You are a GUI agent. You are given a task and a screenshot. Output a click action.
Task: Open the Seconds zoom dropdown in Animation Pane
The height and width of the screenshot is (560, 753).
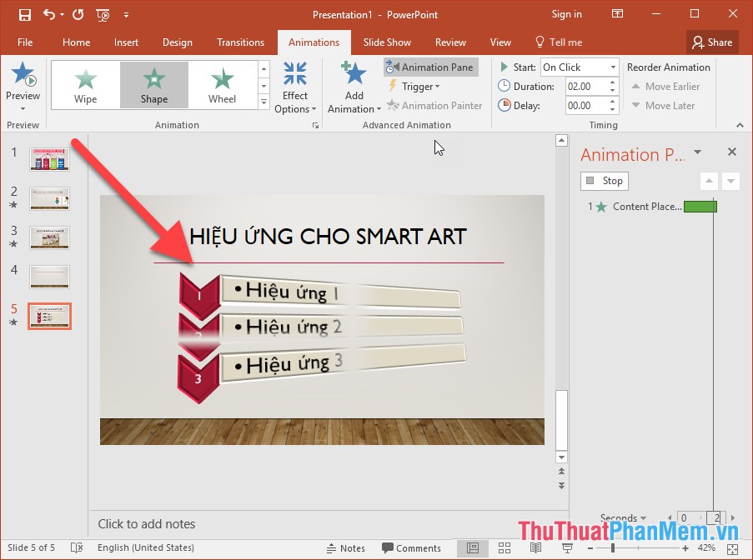623,517
